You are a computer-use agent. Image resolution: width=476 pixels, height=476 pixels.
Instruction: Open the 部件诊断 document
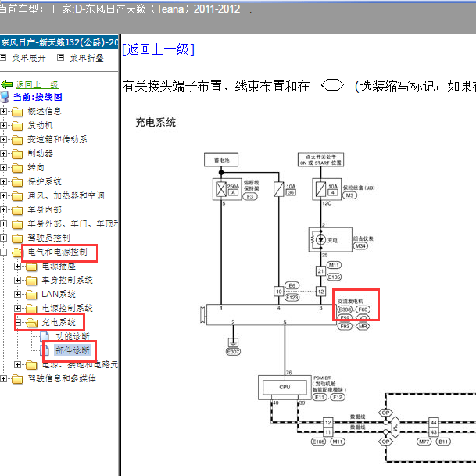tap(73, 350)
